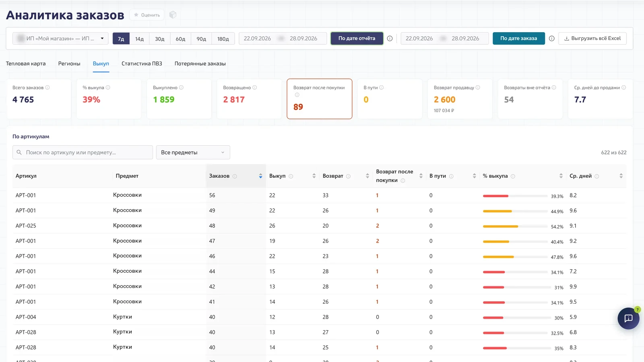Click the info icon in Ср. дней column header
Viewport: 644px width, 362px height.
click(x=597, y=176)
